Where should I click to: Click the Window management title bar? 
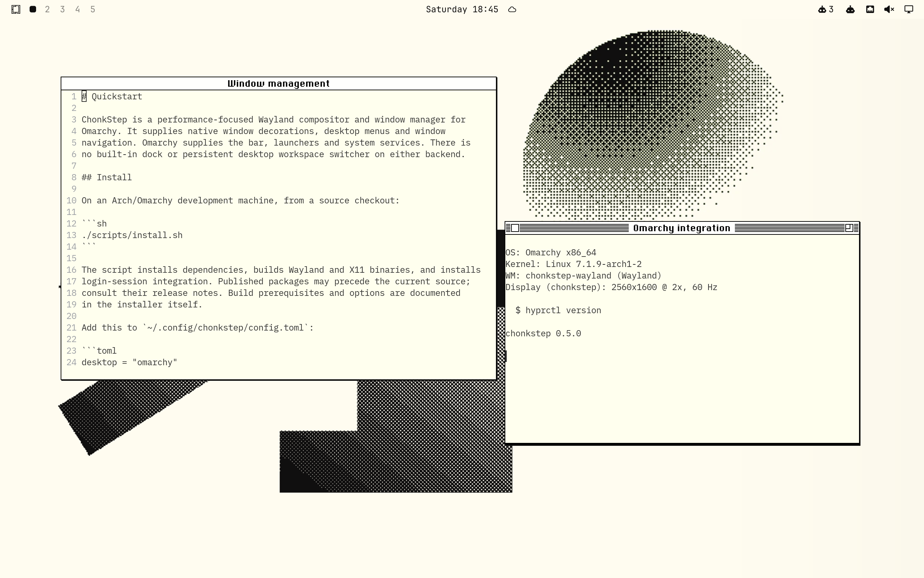coord(279,84)
